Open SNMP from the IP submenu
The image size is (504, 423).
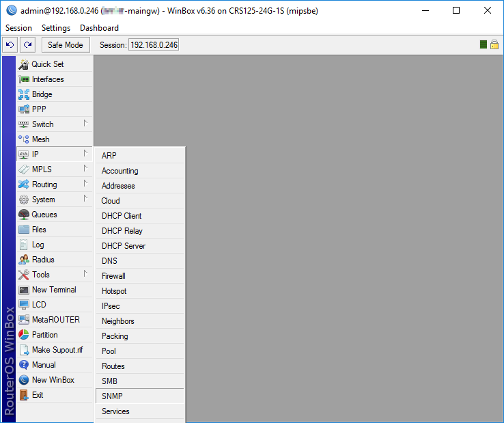point(140,396)
